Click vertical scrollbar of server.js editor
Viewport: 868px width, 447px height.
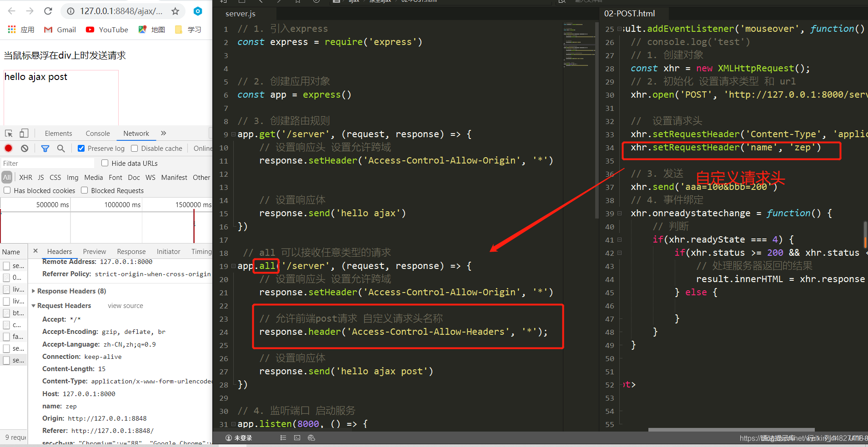[597, 120]
